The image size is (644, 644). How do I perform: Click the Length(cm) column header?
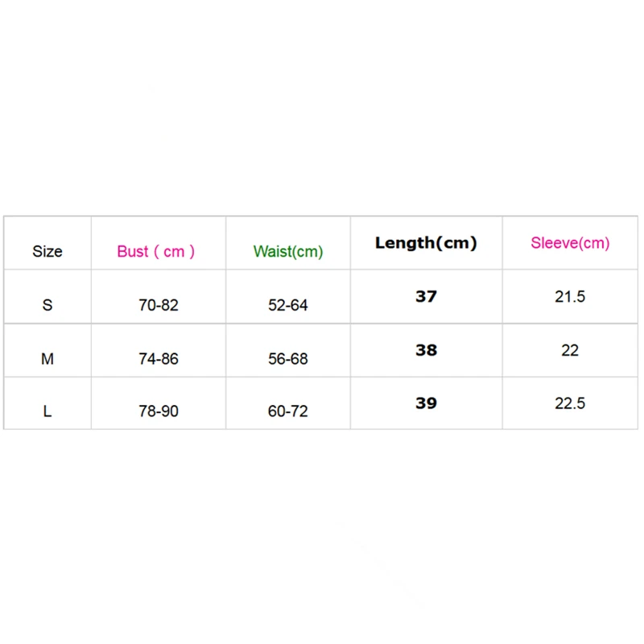point(426,243)
